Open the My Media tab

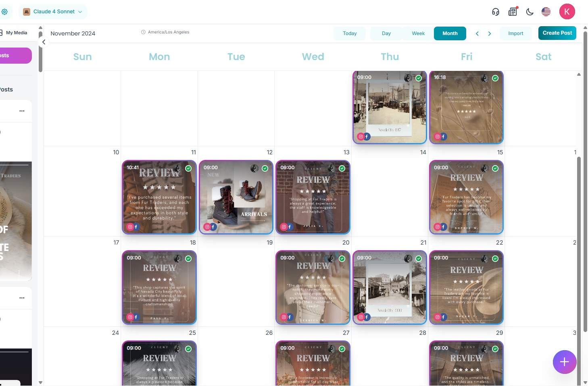(x=17, y=33)
